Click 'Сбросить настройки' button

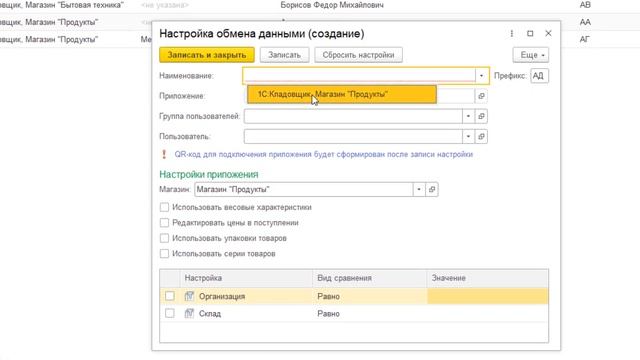point(358,55)
